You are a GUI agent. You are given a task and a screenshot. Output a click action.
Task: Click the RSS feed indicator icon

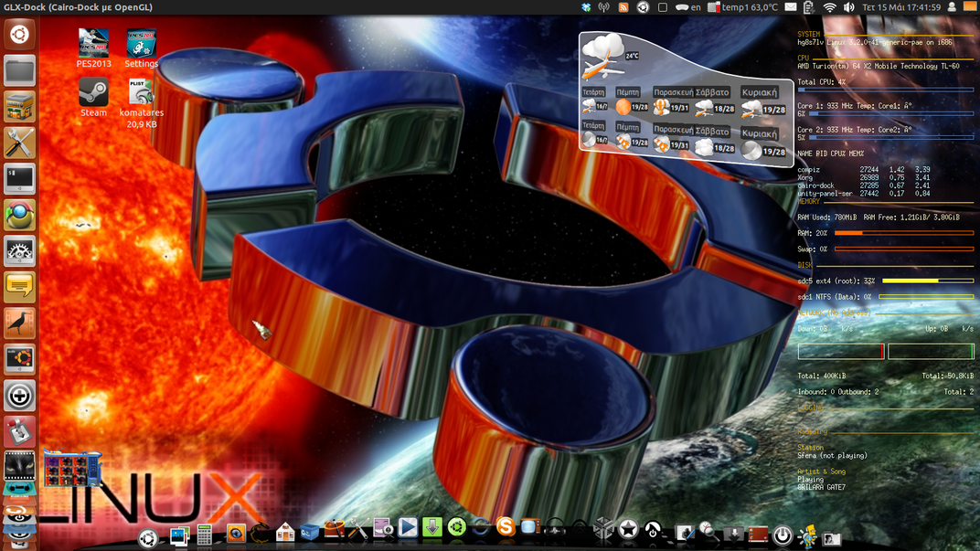[x=623, y=7]
